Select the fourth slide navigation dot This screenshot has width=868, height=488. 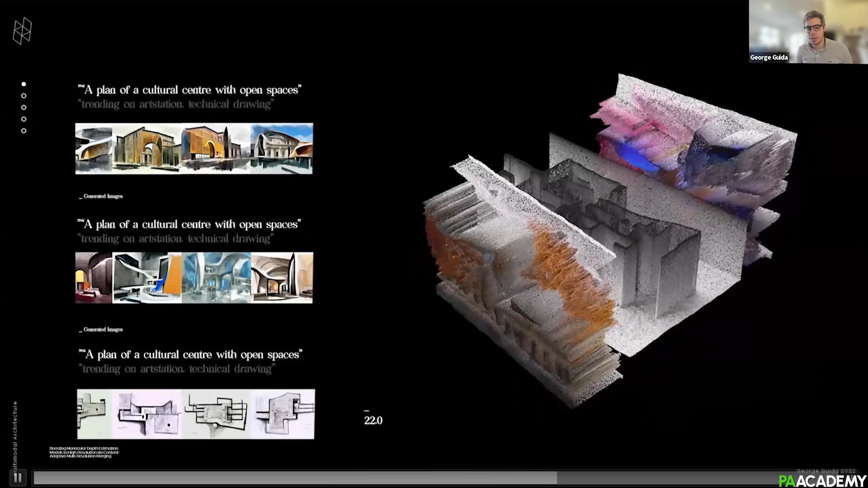click(24, 119)
